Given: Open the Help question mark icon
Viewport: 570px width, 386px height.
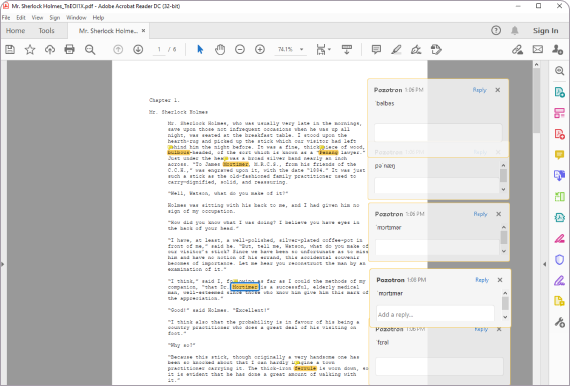Looking at the screenshot, I should [496, 31].
